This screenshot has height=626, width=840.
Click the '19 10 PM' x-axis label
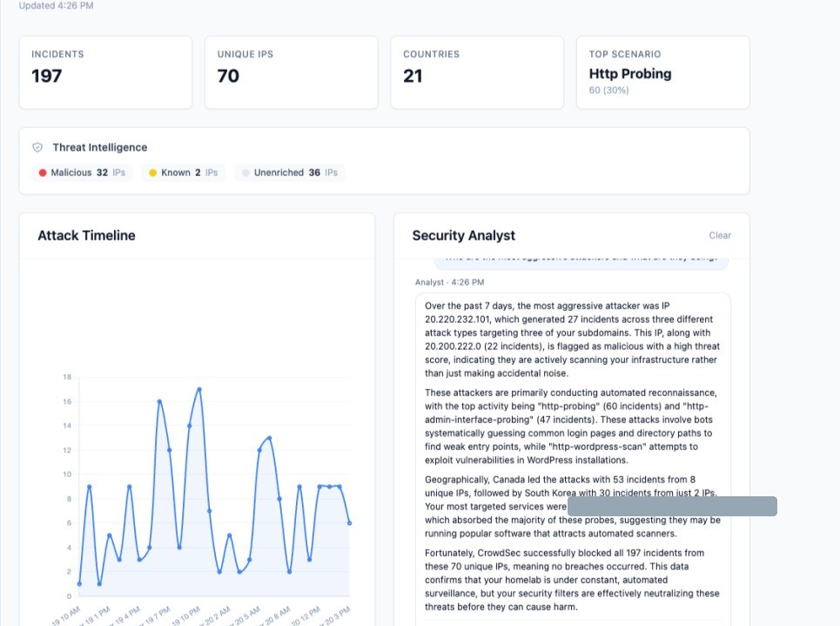[x=186, y=616]
